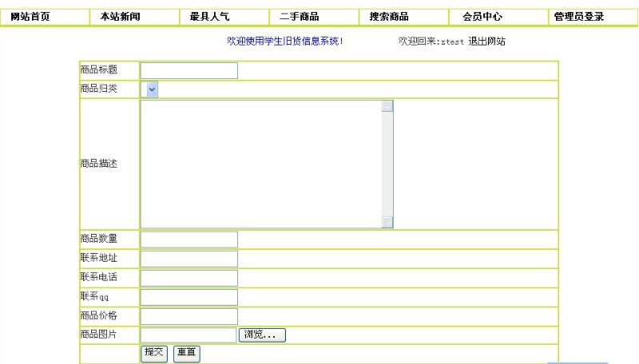
Task: Focus the 商品价格 input field
Action: (189, 316)
